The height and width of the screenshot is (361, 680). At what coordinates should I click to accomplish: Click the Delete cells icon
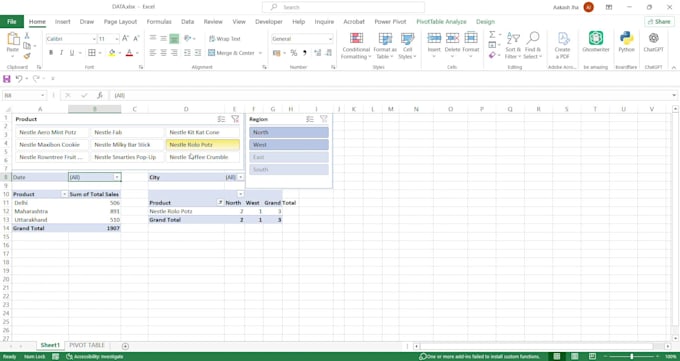click(452, 38)
